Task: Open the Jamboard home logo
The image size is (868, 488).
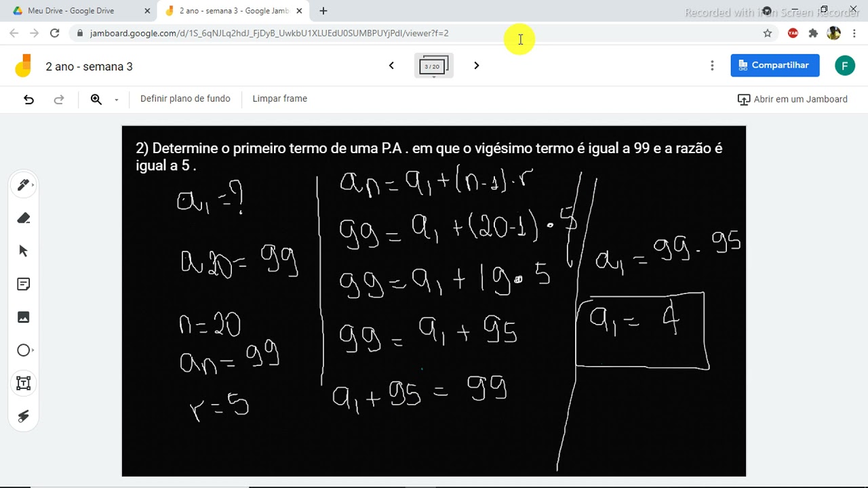Action: pos(23,66)
